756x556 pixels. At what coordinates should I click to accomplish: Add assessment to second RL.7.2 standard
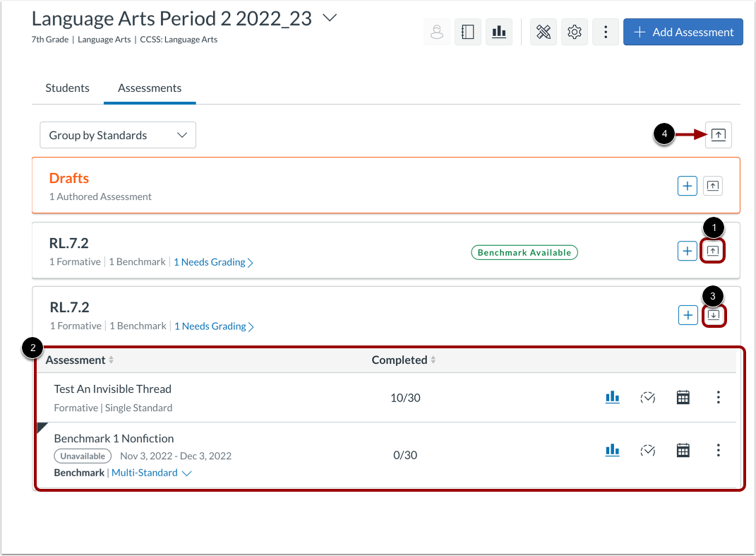coord(688,315)
